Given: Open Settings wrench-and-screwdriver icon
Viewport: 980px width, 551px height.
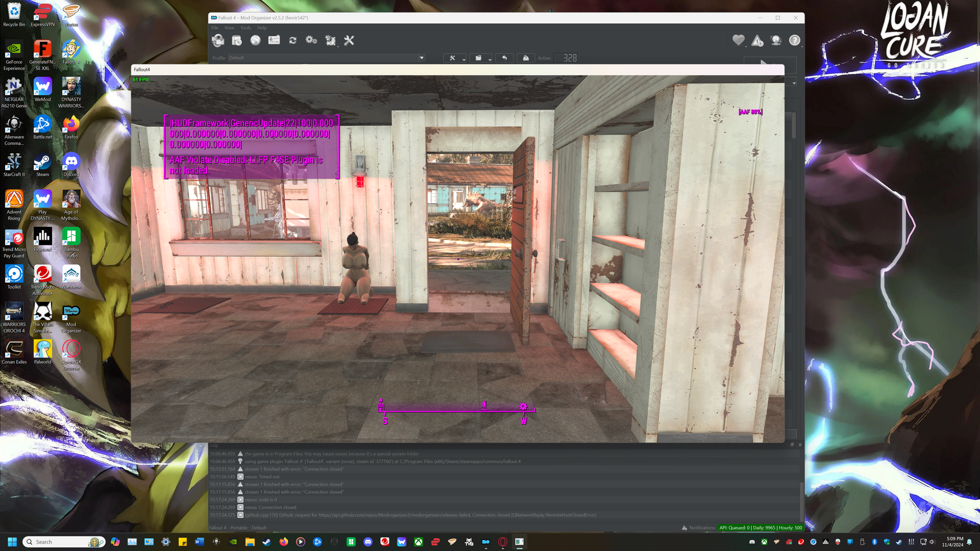Looking at the screenshot, I should [349, 40].
